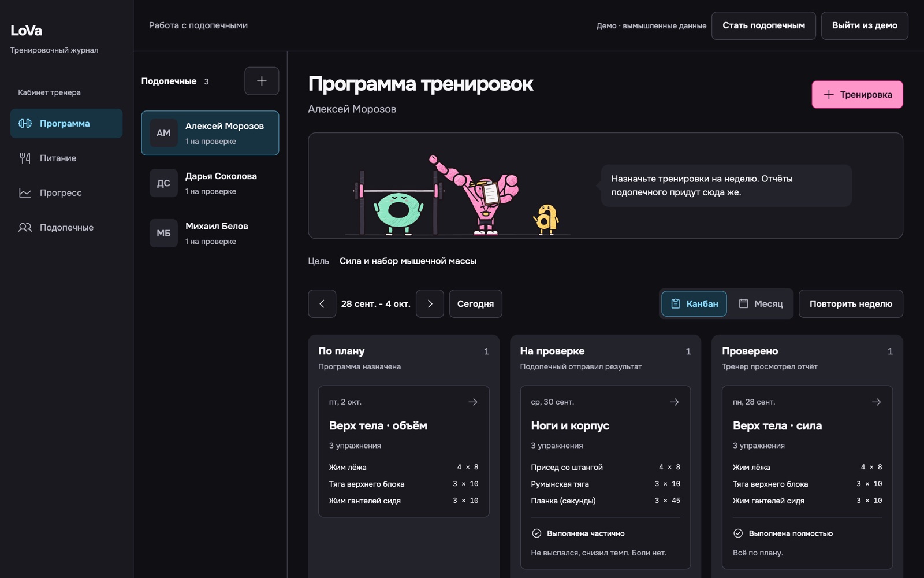This screenshot has width=924, height=578.
Task: Click the ДС avatar of Дарья Соколова
Action: click(163, 183)
